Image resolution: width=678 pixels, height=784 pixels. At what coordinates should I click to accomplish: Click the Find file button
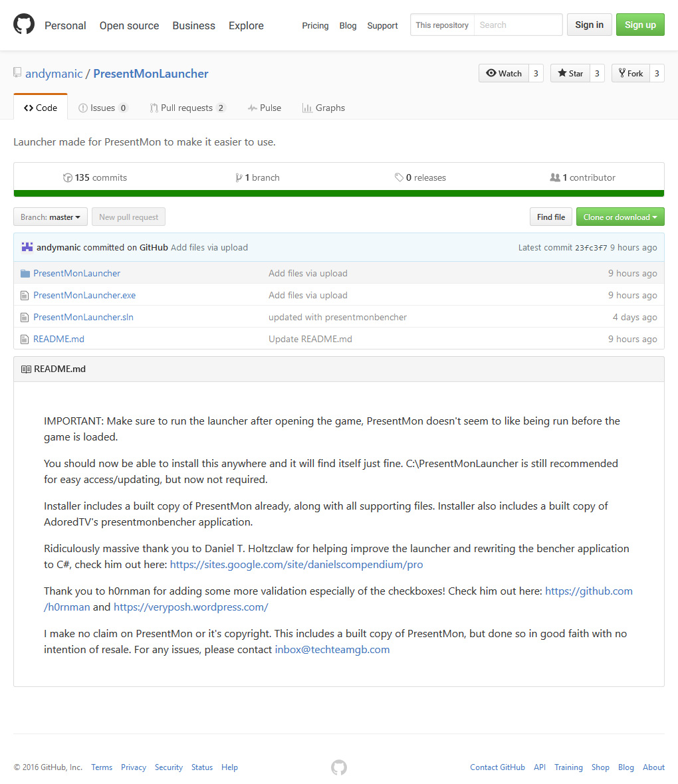(550, 217)
